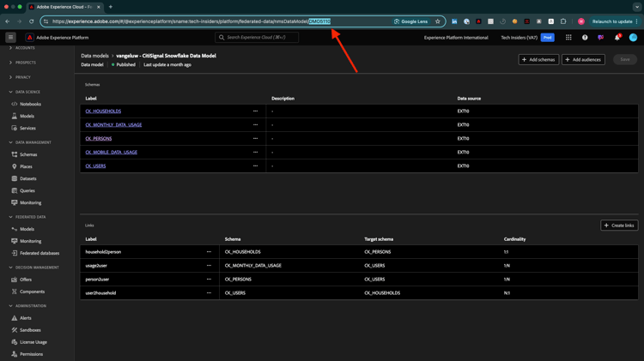Go to Data models breadcrumb
The image size is (644, 361).
tap(94, 56)
